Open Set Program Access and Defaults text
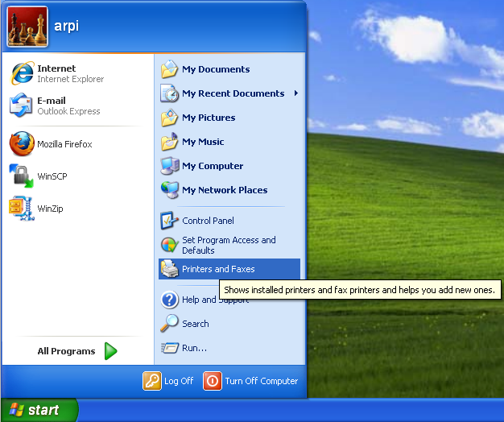 pos(229,245)
